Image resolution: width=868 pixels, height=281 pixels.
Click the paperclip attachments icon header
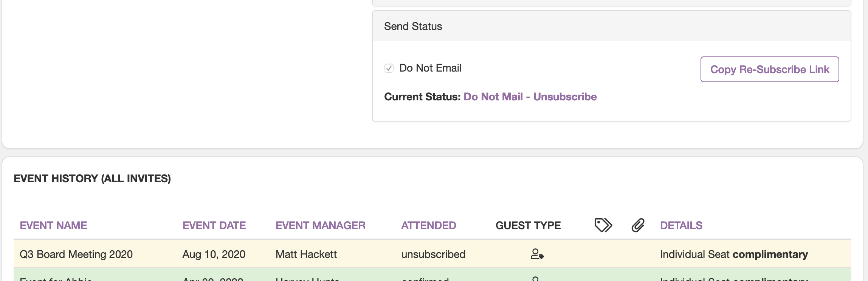[638, 225]
